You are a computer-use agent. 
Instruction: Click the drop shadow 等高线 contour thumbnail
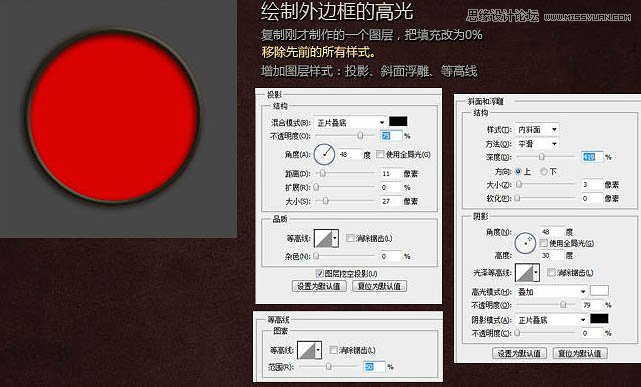pyautogui.click(x=323, y=238)
